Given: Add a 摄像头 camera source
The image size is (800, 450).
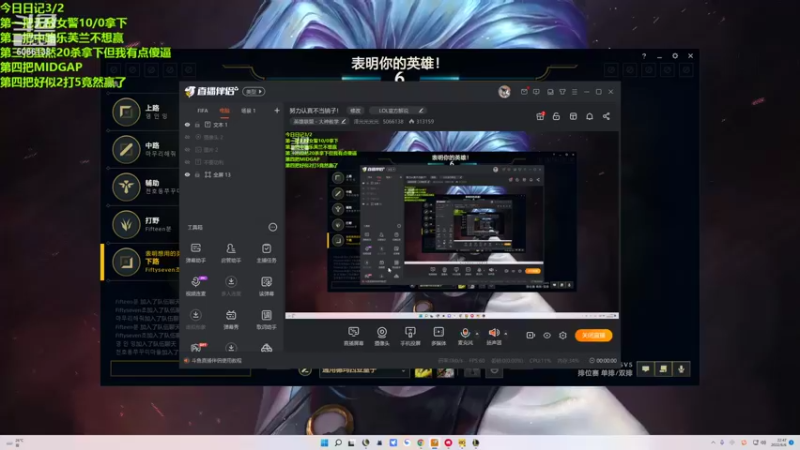Looking at the screenshot, I should [x=382, y=336].
